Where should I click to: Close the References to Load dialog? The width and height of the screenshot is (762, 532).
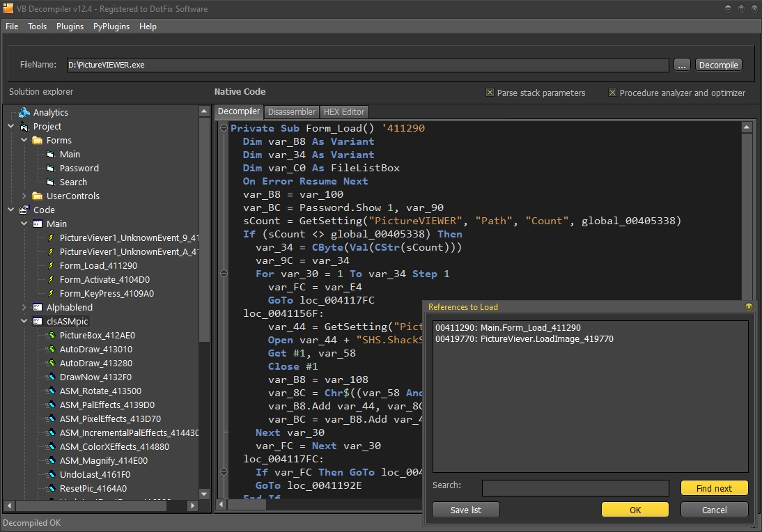point(749,306)
